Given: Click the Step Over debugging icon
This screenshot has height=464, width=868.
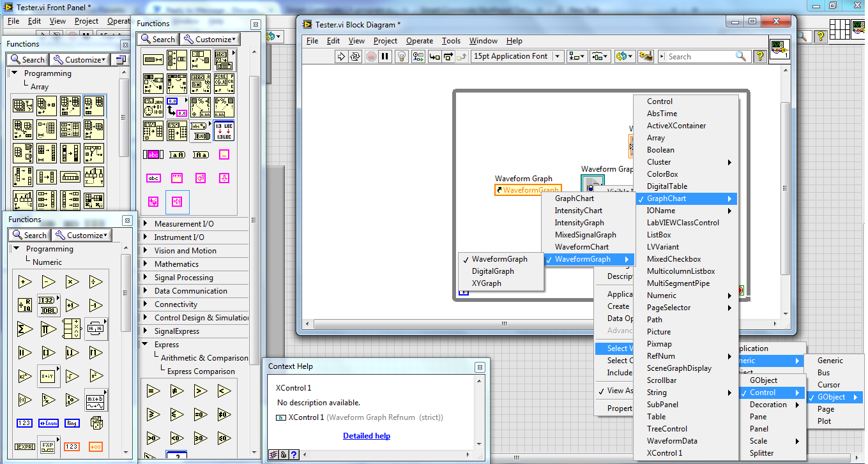Looking at the screenshot, I should coord(448,56).
